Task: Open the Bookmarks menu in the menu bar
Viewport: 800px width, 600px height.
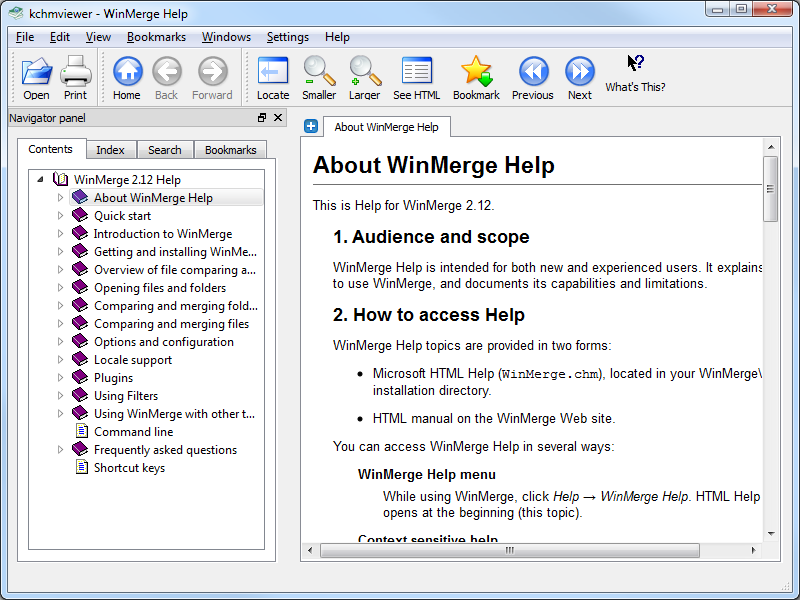Action: (x=156, y=37)
